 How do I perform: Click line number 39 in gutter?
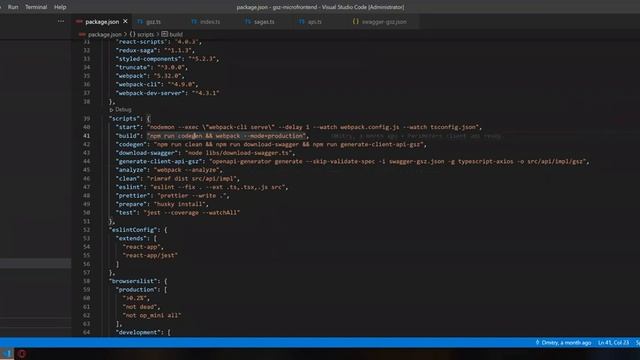87,118
